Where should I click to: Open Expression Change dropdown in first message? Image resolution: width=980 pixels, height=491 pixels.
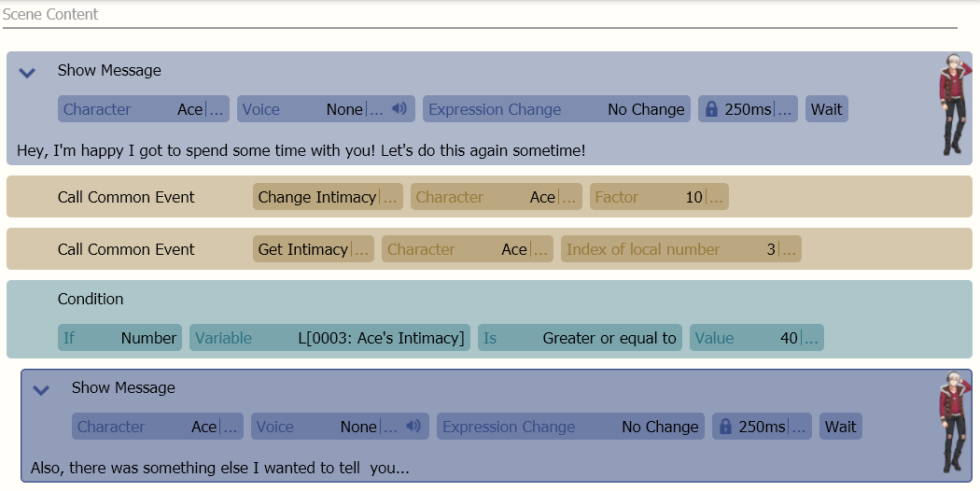556,109
